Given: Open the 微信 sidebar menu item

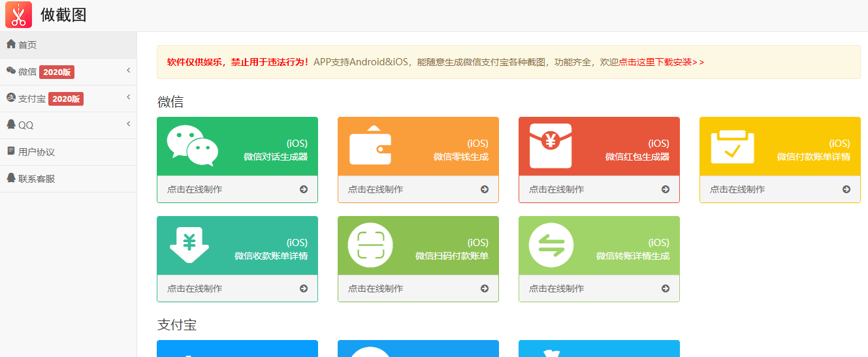Looking at the screenshot, I should (x=69, y=72).
